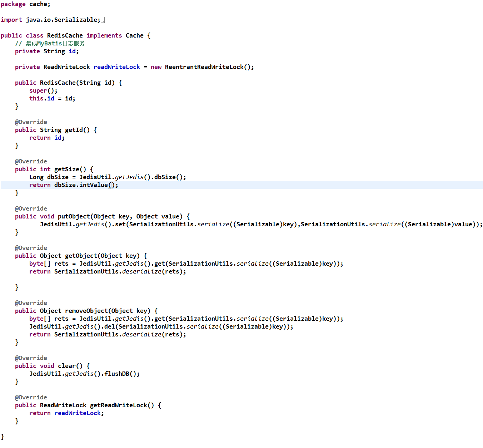Click the final closing brace of the class

tap(3, 437)
